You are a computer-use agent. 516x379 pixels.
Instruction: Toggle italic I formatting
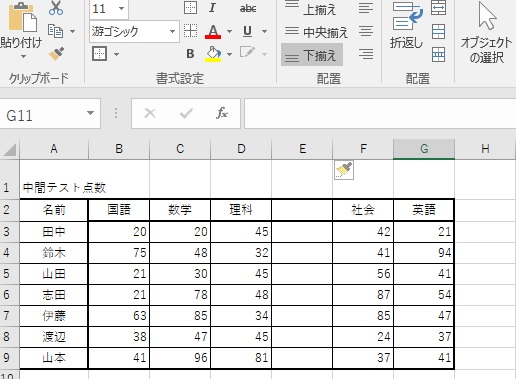(212, 7)
